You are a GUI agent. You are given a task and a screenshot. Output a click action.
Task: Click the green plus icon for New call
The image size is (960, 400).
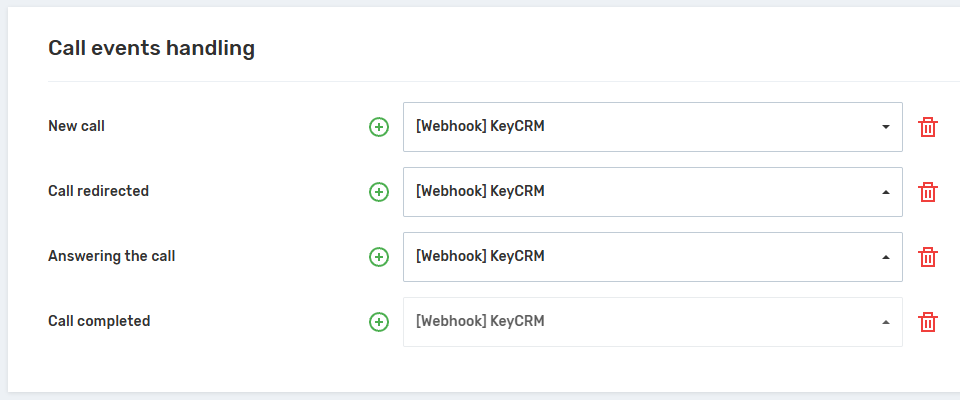tap(379, 127)
